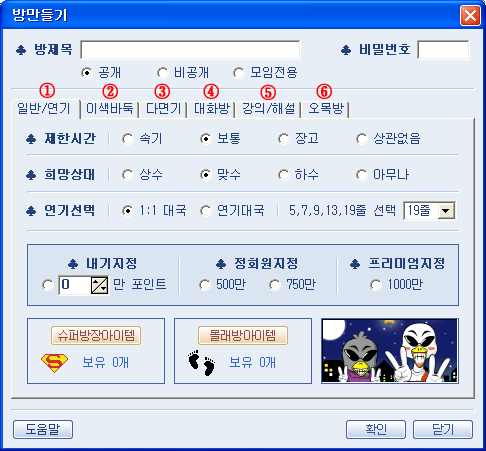Switch to the 이색바둑 tab
Image resolution: width=486 pixels, height=451 pixels.
(110, 109)
